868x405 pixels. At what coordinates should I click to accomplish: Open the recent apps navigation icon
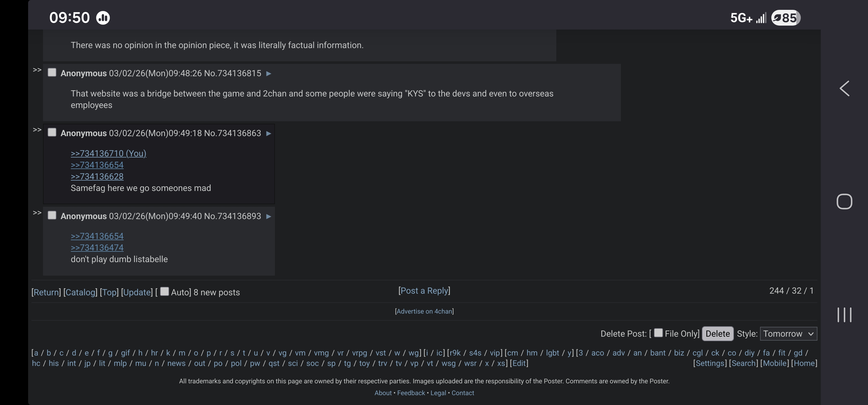pyautogui.click(x=844, y=315)
